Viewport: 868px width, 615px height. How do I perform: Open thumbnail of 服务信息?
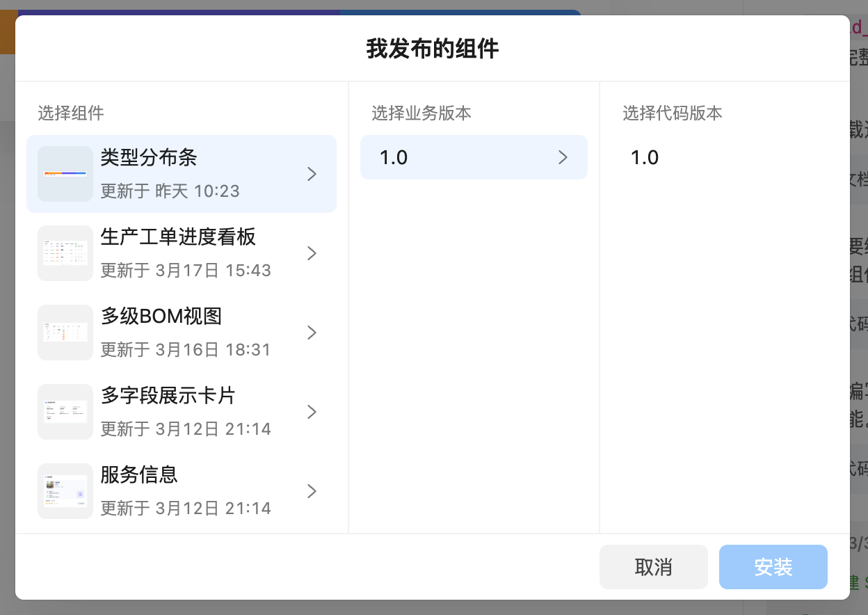coord(65,491)
